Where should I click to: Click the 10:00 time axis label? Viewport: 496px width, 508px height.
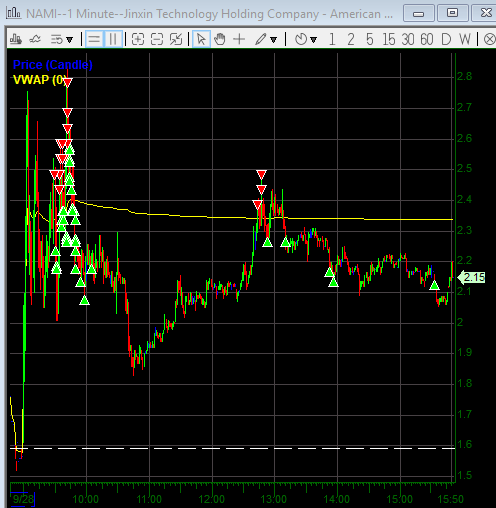coord(86,499)
